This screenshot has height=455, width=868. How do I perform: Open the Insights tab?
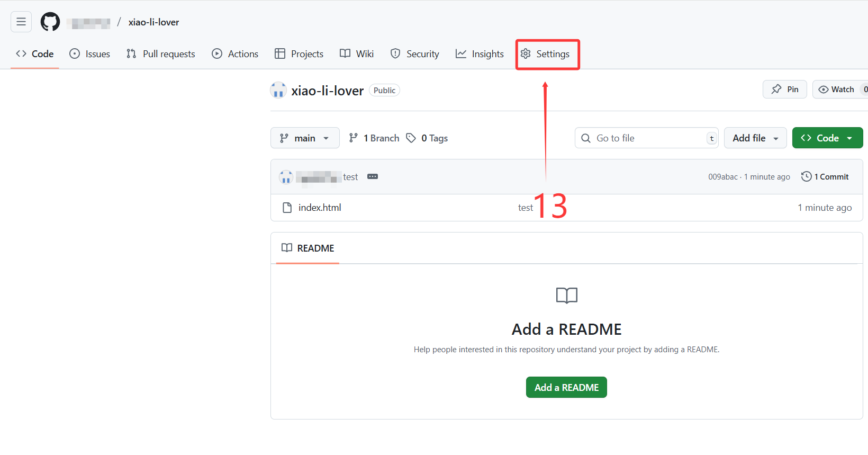(x=480, y=53)
